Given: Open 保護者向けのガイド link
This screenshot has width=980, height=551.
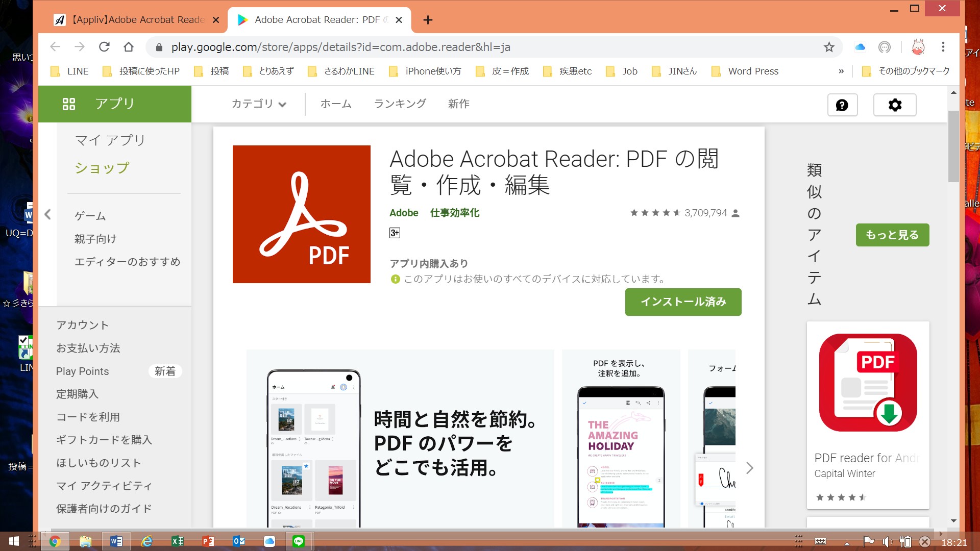Looking at the screenshot, I should [x=104, y=509].
